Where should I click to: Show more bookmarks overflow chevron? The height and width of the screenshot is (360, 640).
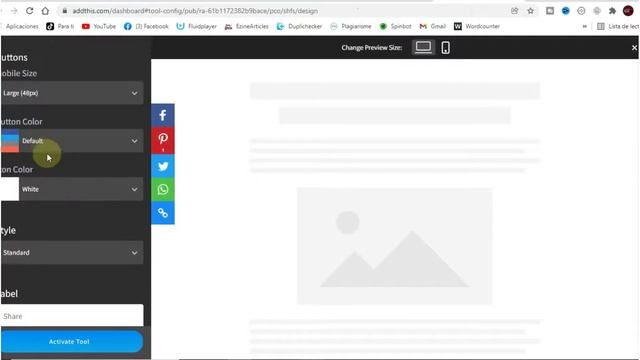point(584,26)
